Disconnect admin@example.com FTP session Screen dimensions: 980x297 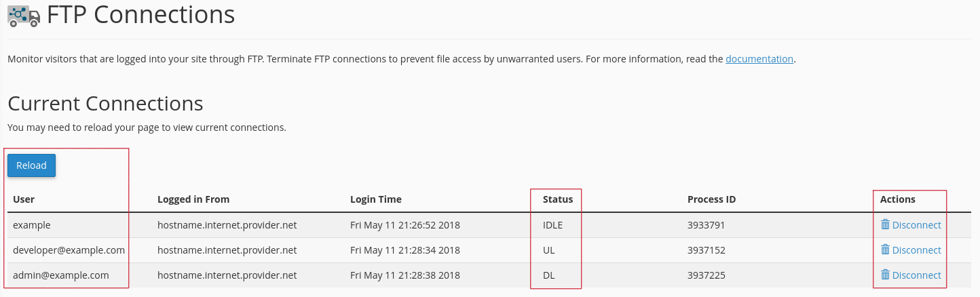(x=916, y=275)
